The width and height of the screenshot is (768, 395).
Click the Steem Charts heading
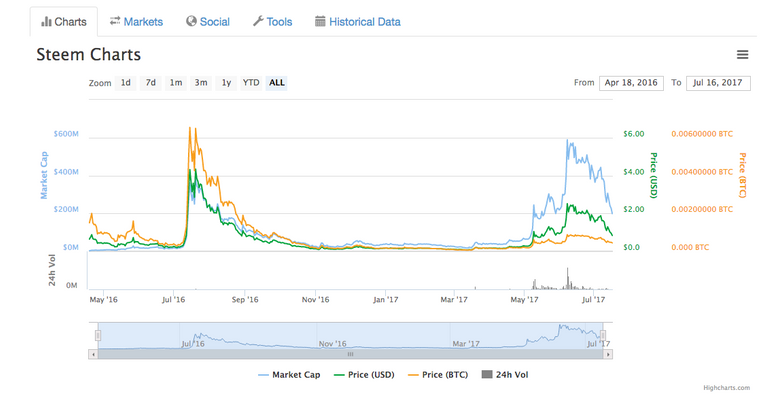[89, 54]
